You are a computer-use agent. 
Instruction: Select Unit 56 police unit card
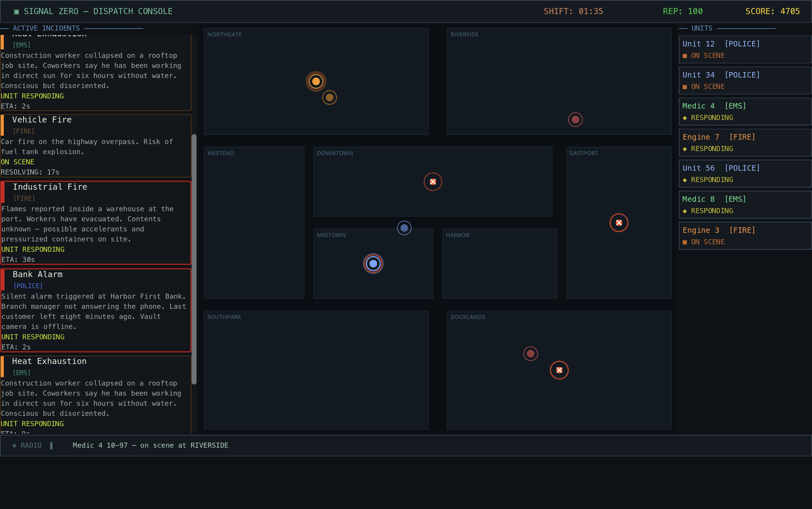point(745,174)
